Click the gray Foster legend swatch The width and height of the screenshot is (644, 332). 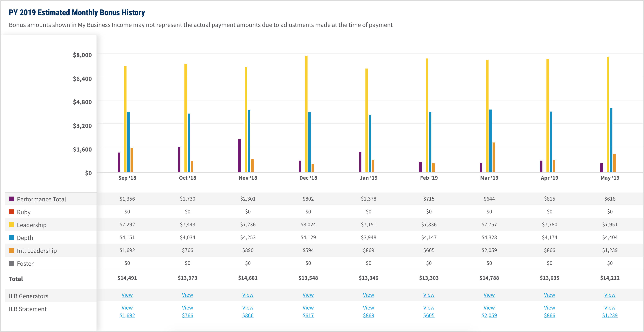[11, 263]
